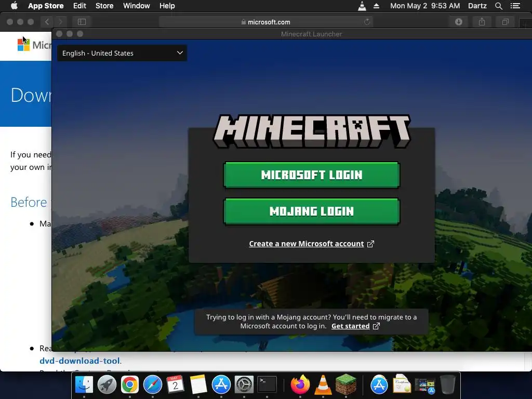Open the date and time clock

click(425, 6)
